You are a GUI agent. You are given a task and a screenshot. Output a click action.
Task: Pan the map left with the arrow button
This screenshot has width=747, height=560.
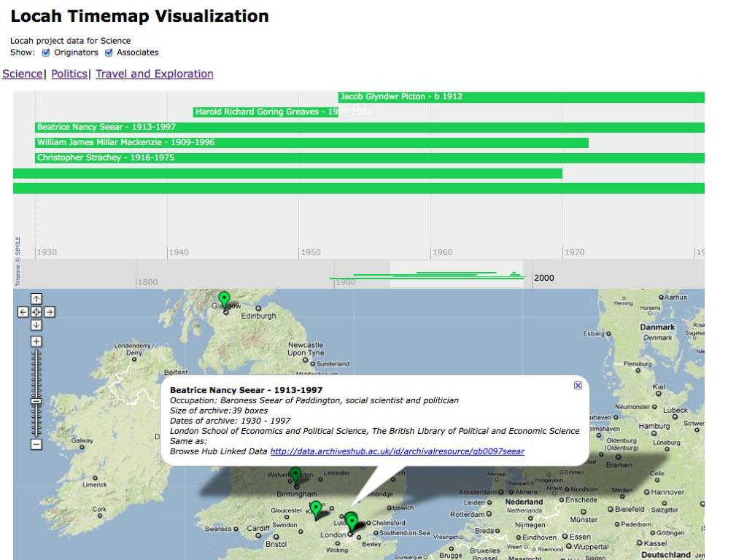[x=23, y=312]
